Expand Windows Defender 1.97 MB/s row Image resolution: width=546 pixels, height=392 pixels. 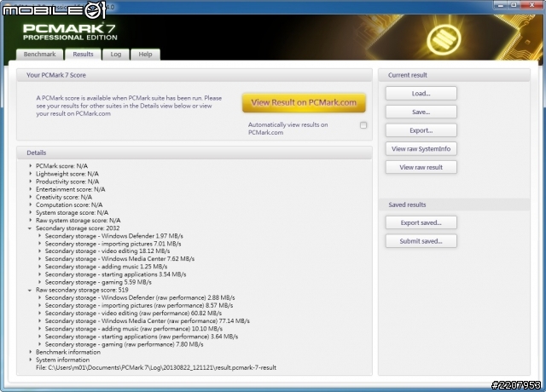(40, 236)
